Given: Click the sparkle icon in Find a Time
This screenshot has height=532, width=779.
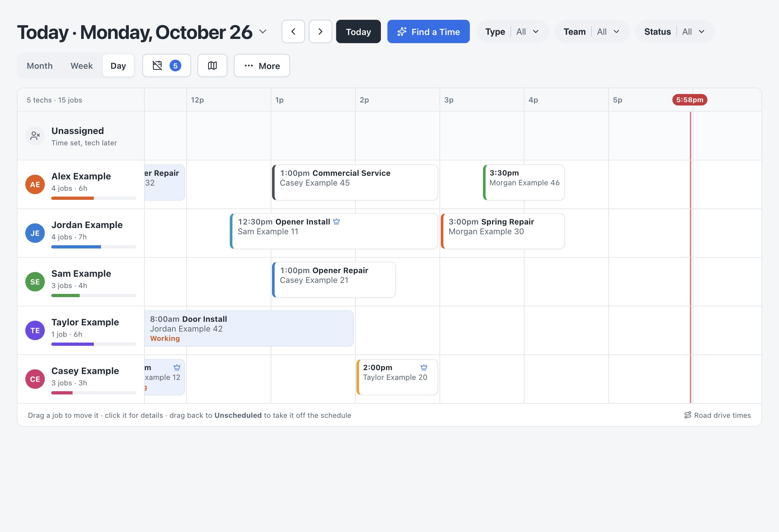Looking at the screenshot, I should [x=402, y=31].
